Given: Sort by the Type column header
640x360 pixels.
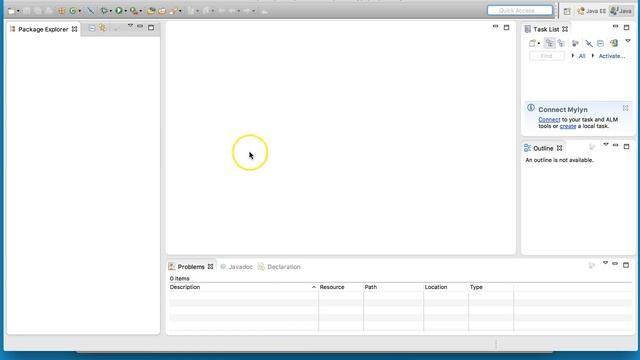Looking at the screenshot, I should 491,287.
